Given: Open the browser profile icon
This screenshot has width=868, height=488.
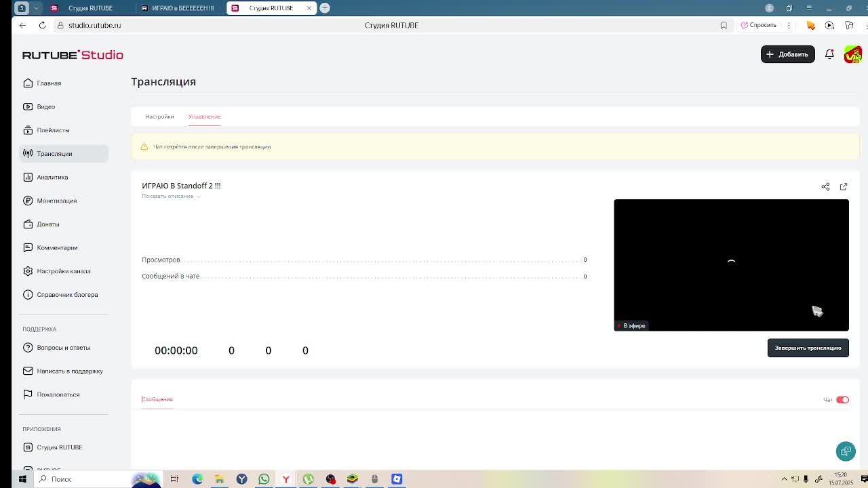Looking at the screenshot, I should tap(769, 8).
